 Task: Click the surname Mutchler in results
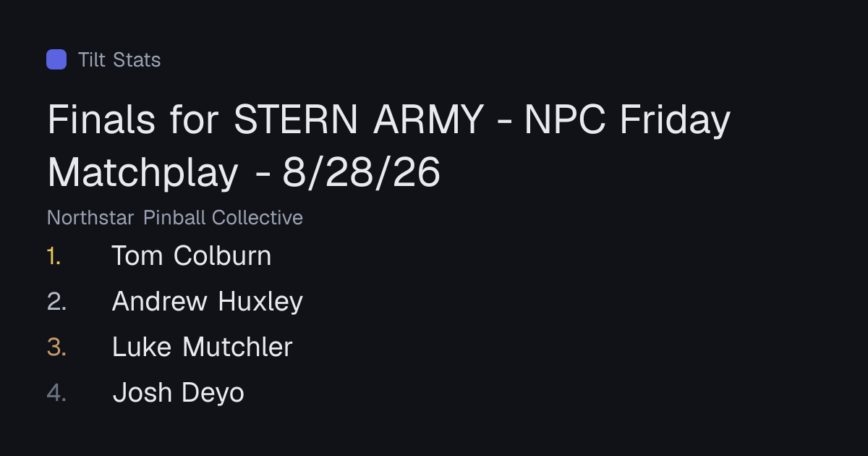tap(237, 347)
